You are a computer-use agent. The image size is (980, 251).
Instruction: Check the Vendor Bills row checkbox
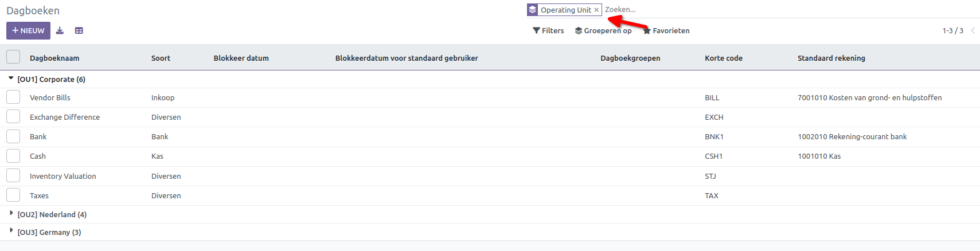point(13,97)
